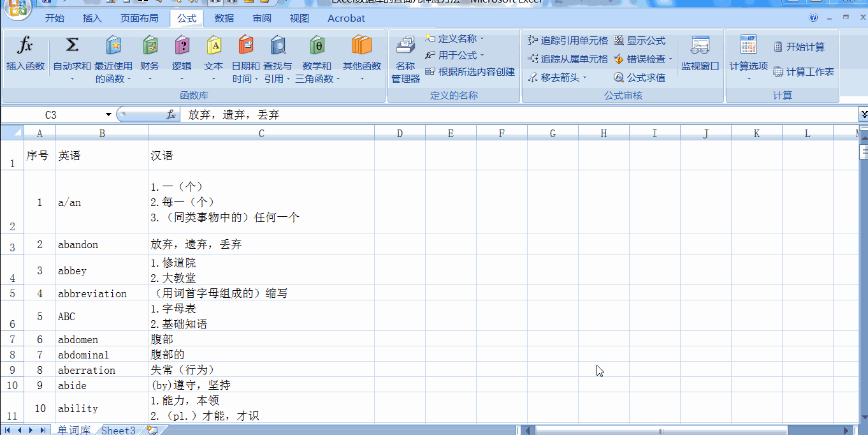Click Trace Precedents (追踪引用单元格)
The width and height of the screenshot is (868, 435).
(568, 41)
